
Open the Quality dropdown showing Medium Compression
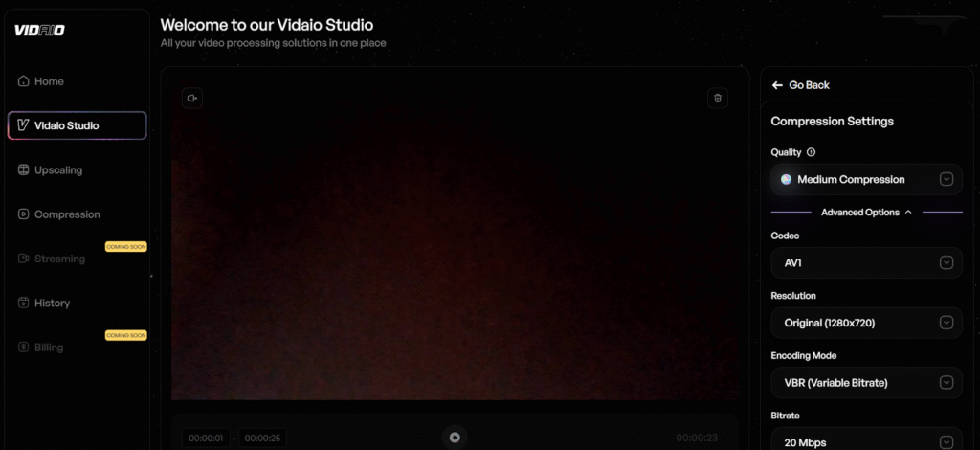[x=866, y=179]
